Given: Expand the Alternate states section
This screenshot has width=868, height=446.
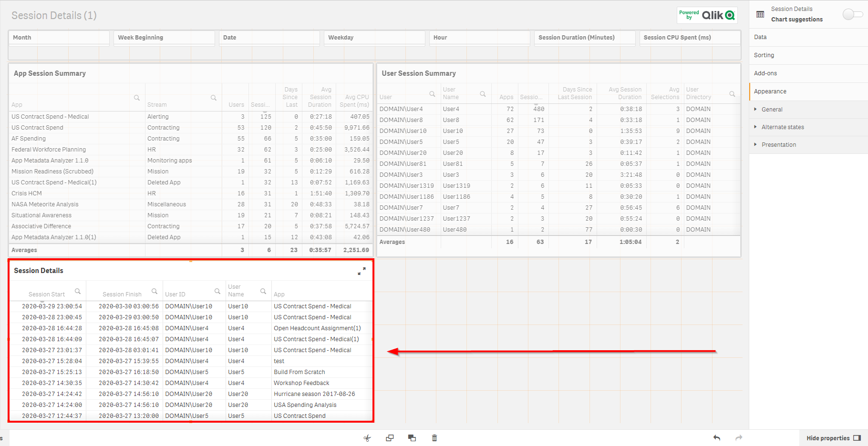Looking at the screenshot, I should click(x=782, y=127).
